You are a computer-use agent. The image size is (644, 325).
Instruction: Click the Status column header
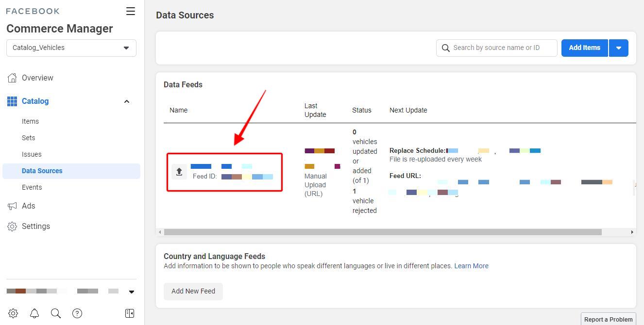coord(362,110)
